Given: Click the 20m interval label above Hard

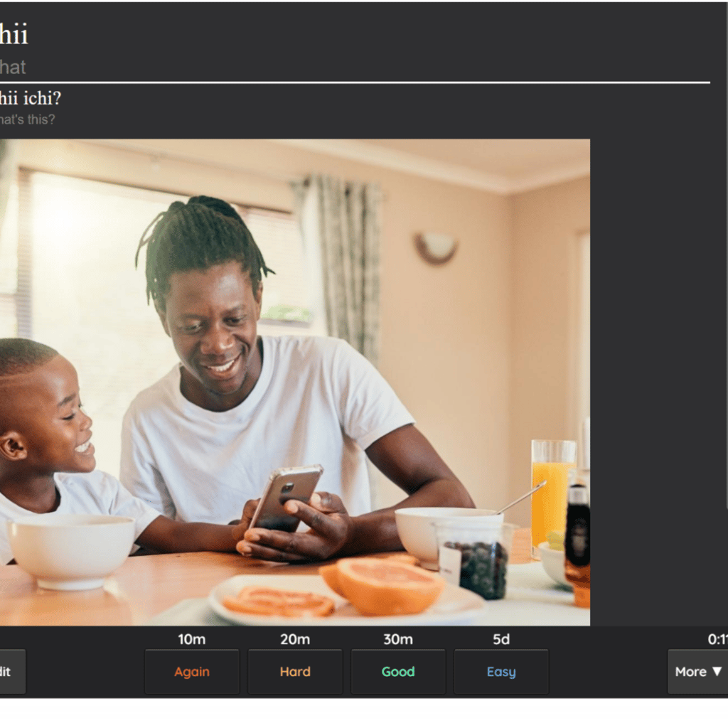Looking at the screenshot, I should tap(295, 639).
